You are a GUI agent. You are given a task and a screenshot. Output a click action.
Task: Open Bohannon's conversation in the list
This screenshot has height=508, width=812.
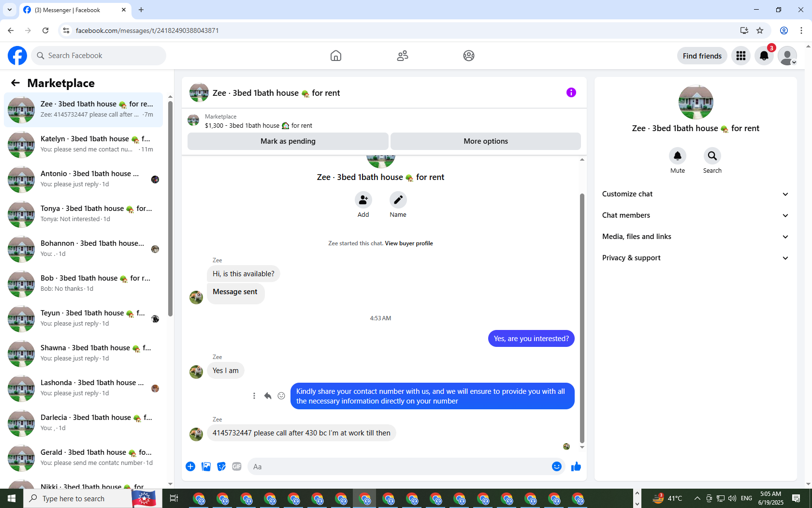(x=83, y=249)
